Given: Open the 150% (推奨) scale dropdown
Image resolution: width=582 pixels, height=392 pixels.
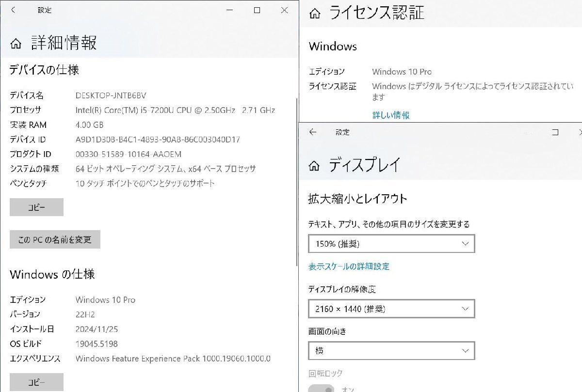Looking at the screenshot, I should 391,244.
